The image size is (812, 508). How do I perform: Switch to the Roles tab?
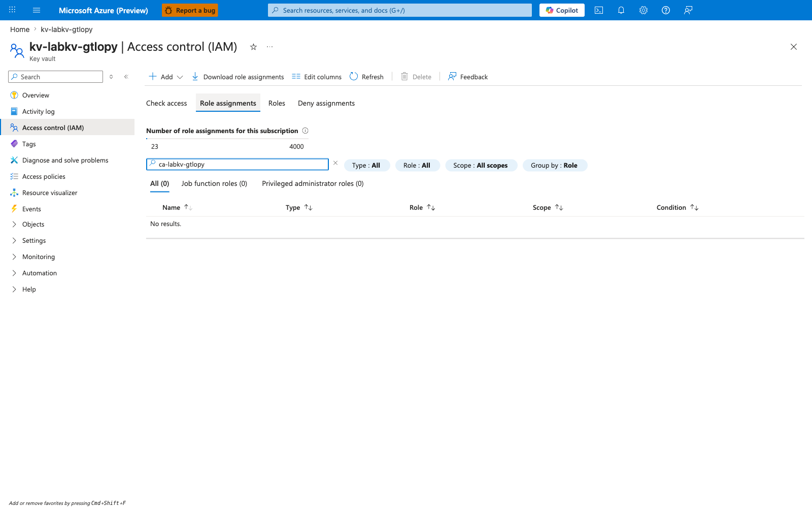[277, 103]
